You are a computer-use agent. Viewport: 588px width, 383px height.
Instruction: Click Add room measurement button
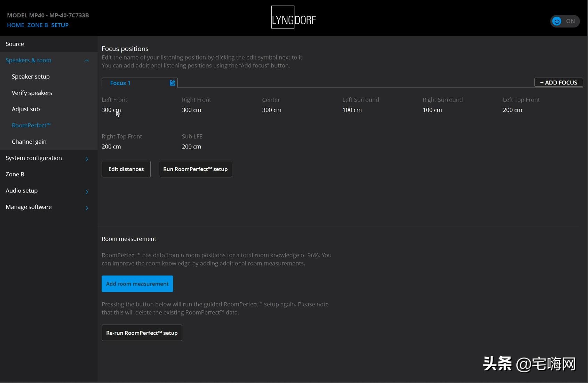pos(137,284)
